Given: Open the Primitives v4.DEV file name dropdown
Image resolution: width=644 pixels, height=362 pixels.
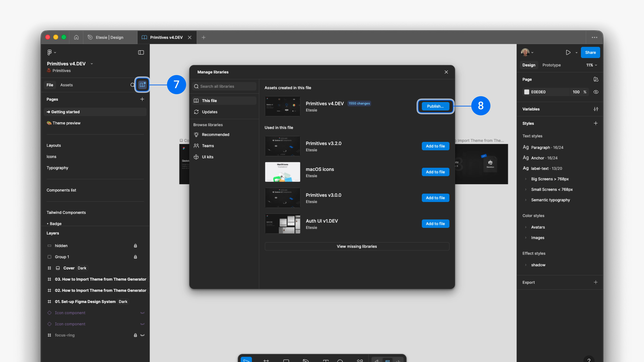Looking at the screenshot, I should [x=92, y=64].
